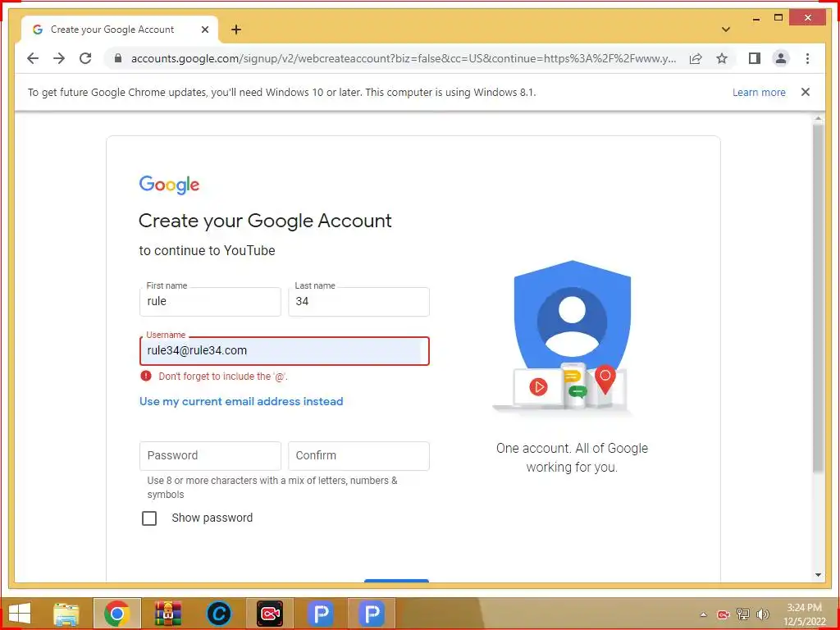Open WinRAR from the taskbar
840x630 pixels.
pyautogui.click(x=167, y=614)
